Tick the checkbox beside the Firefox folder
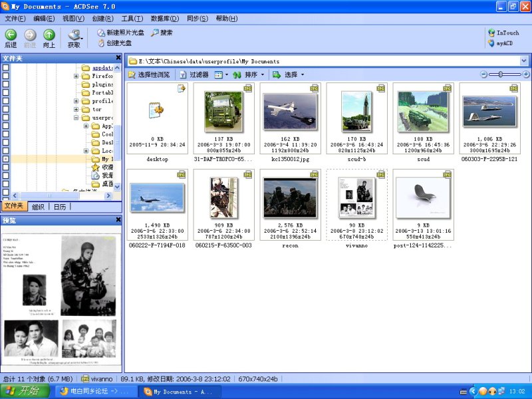This screenshot has height=399, width=532. 6,76
